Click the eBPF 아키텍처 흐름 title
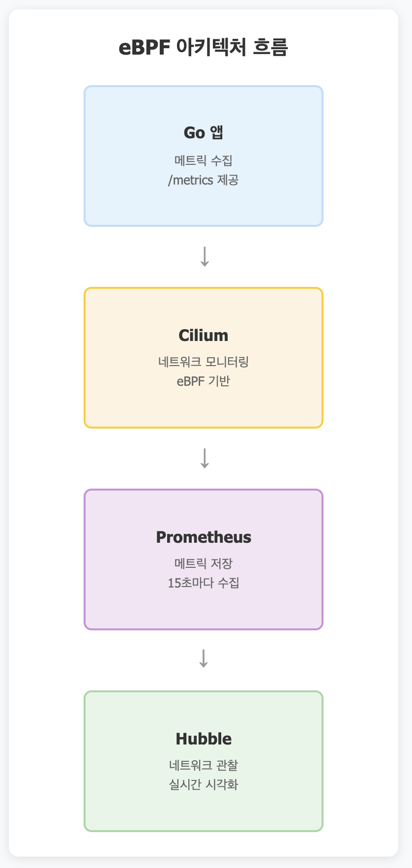 pos(204,48)
